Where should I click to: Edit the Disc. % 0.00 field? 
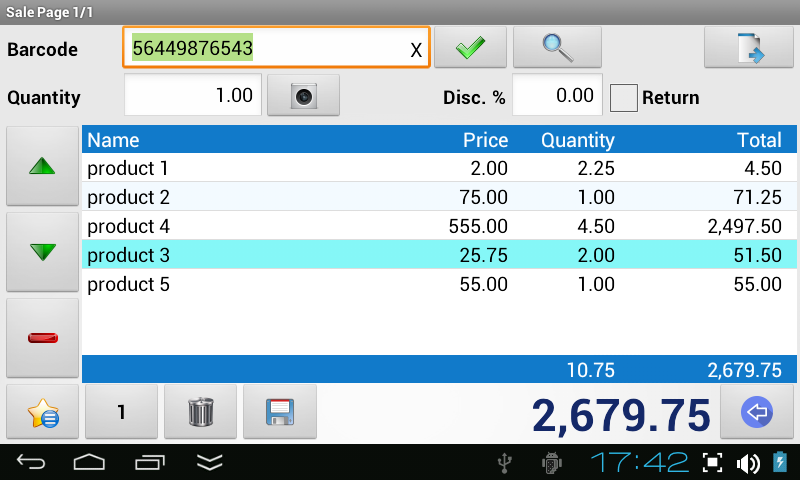pyautogui.click(x=557, y=95)
